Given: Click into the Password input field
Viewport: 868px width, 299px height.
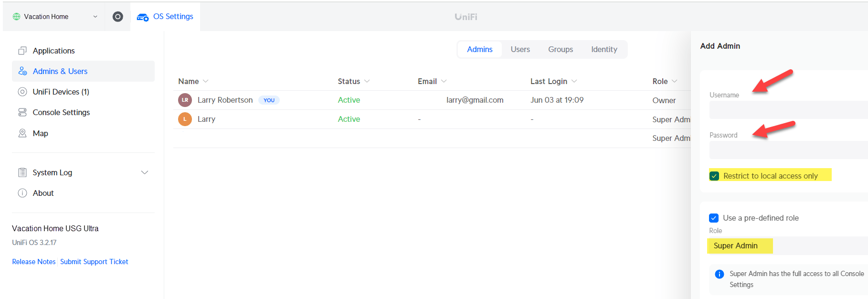Looking at the screenshot, I should tap(788, 150).
